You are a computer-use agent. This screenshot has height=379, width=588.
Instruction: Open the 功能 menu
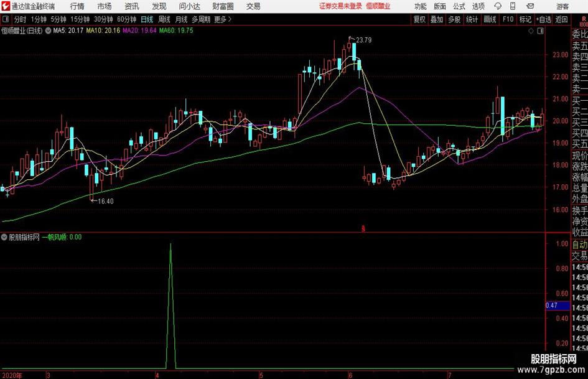click(x=421, y=6)
